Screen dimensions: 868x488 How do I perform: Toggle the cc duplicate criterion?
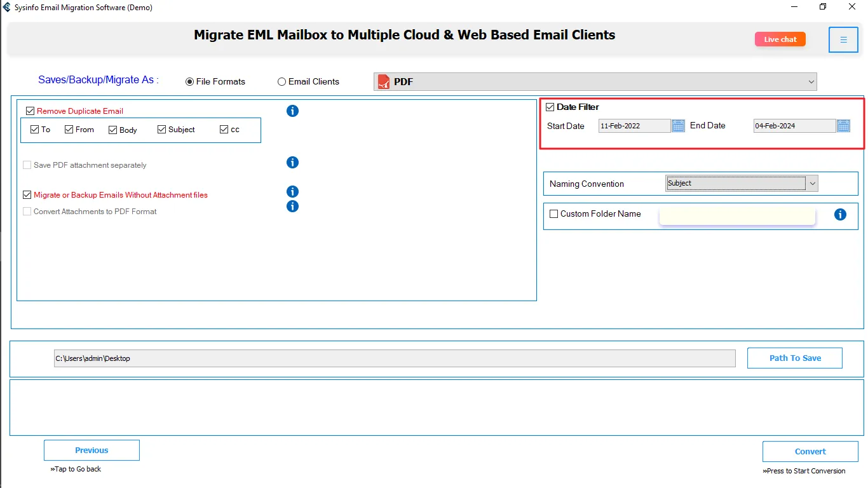(224, 130)
